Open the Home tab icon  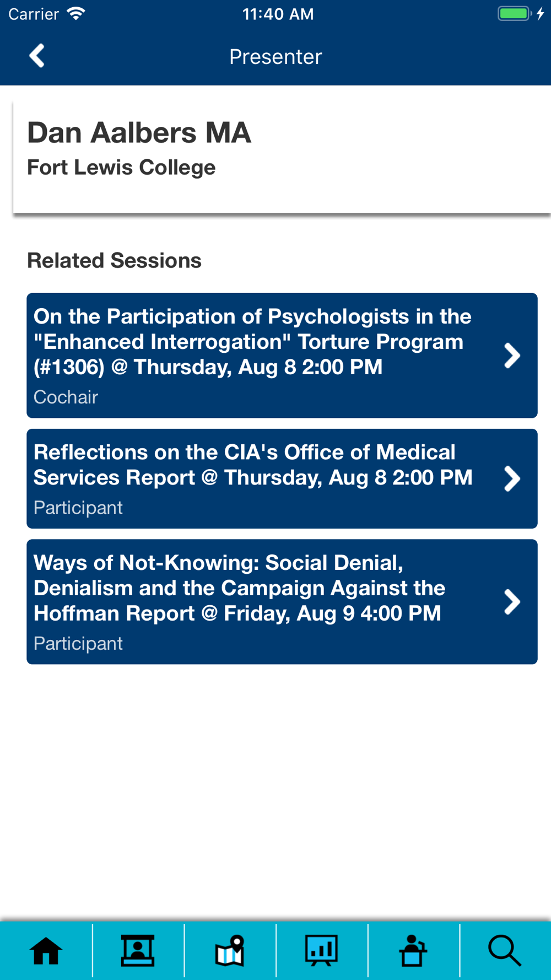[x=46, y=951]
